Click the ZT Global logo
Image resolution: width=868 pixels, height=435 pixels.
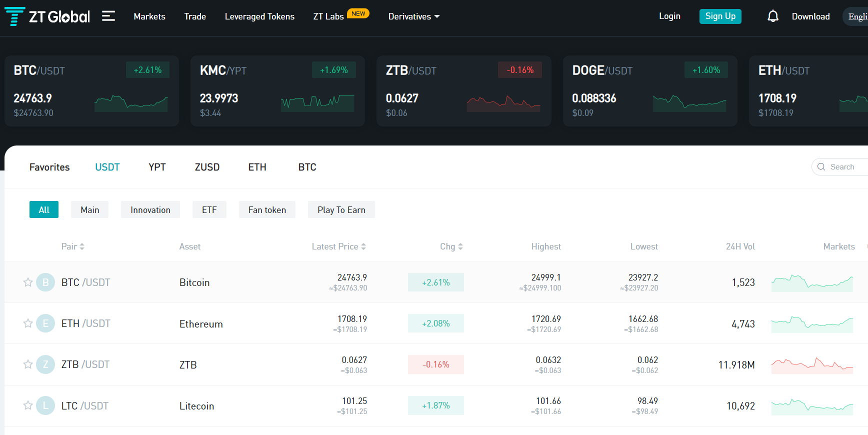[47, 16]
